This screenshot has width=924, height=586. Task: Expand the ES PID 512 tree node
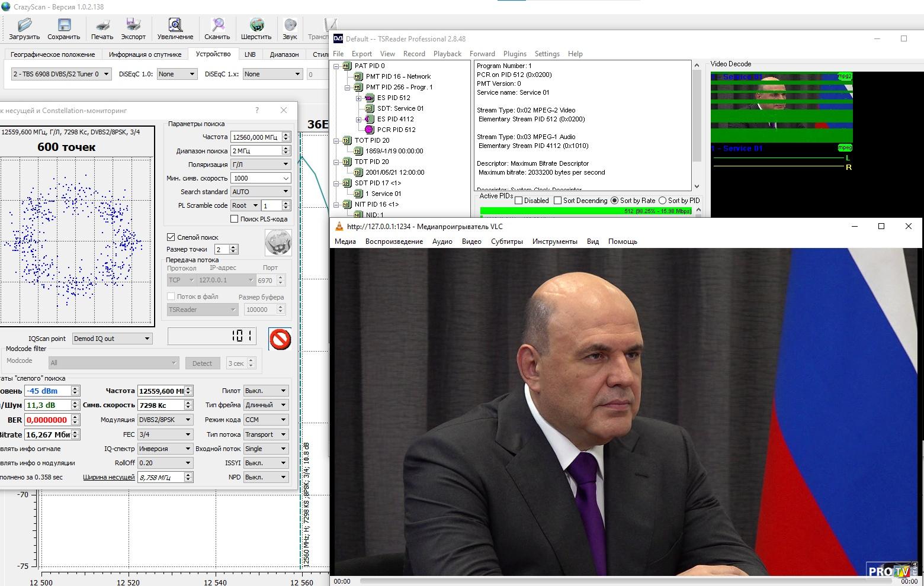pyautogui.click(x=358, y=98)
